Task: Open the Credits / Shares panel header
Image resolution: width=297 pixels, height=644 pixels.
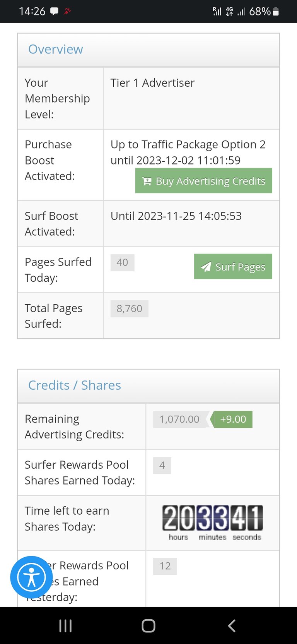Action: tap(148, 386)
